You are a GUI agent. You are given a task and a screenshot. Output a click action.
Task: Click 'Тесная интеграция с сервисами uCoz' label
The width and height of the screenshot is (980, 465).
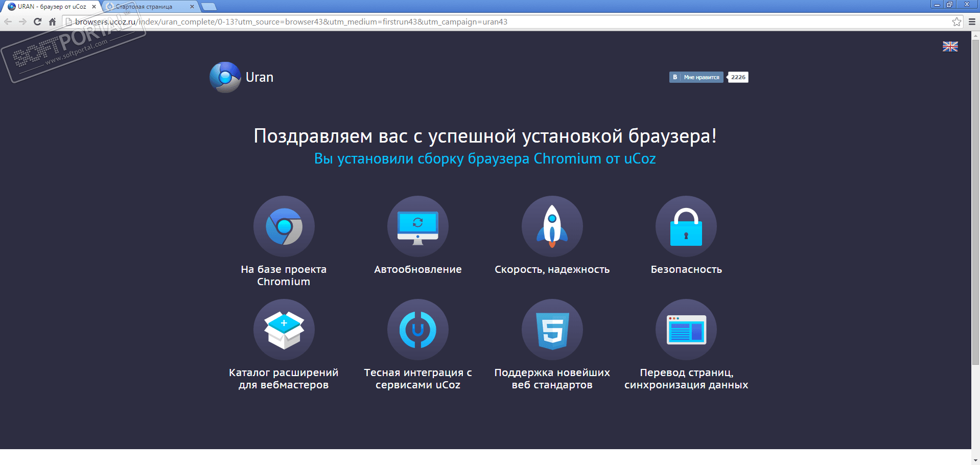point(418,379)
